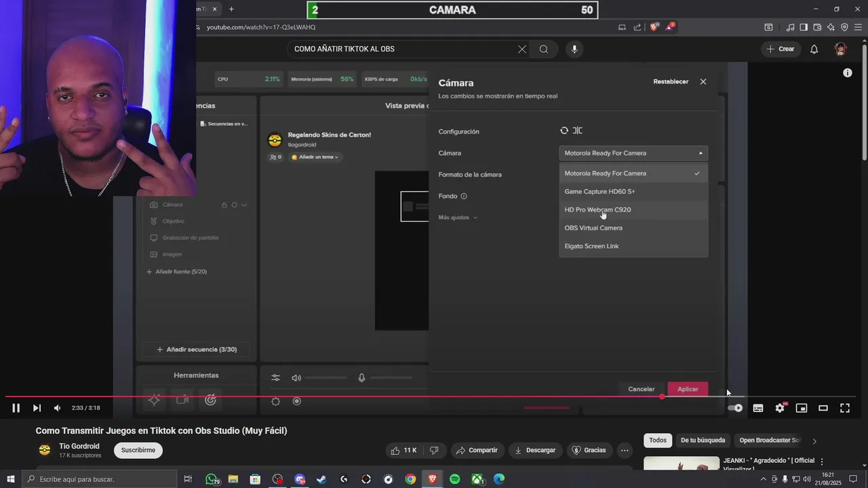Open the YouTube account avatar menu
Screen dimensions: 868x488
coord(841,49)
